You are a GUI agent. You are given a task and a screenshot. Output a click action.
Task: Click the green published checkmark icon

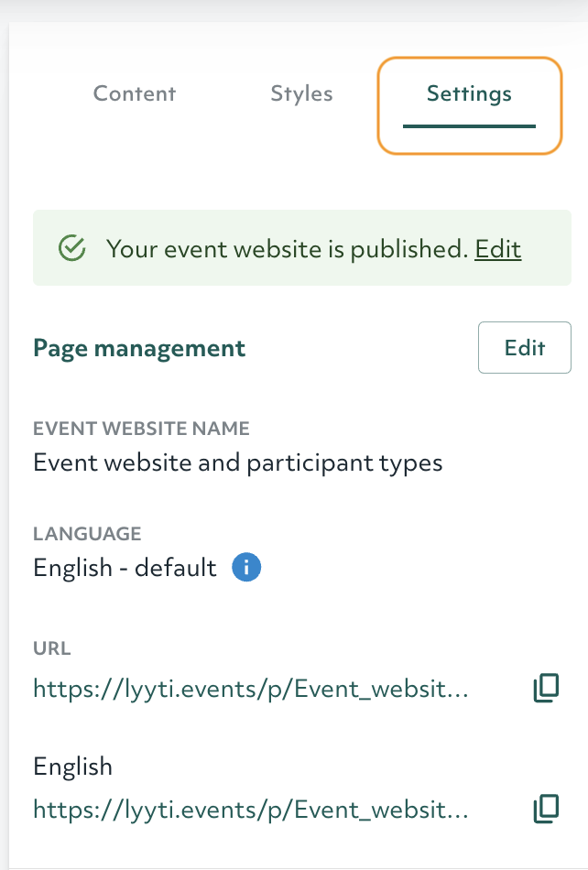71,248
